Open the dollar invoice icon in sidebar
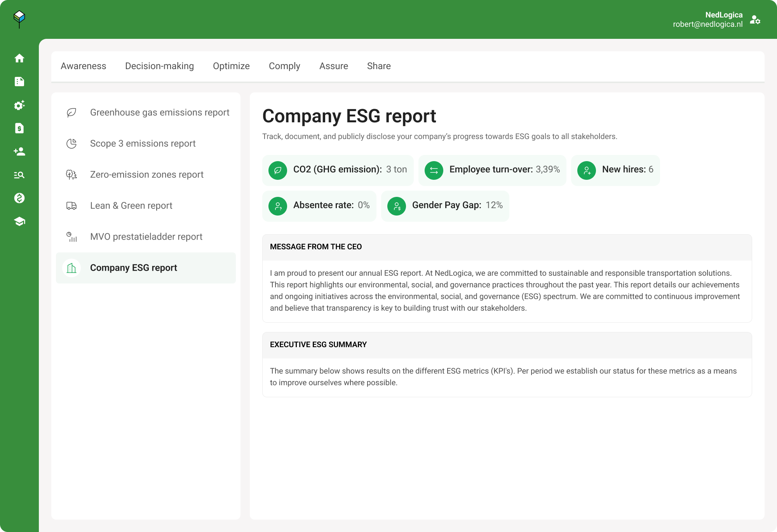The height and width of the screenshot is (532, 777). click(x=19, y=128)
